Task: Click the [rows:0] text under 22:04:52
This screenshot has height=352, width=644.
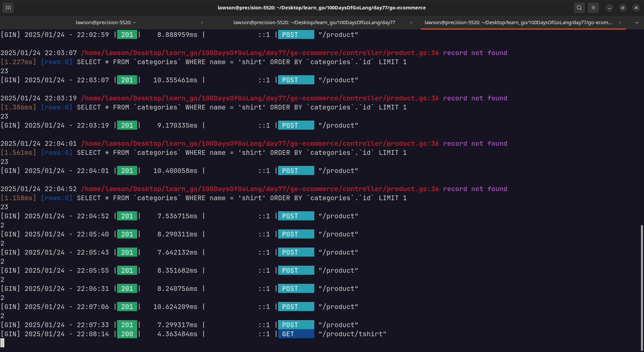Action: coord(56,198)
